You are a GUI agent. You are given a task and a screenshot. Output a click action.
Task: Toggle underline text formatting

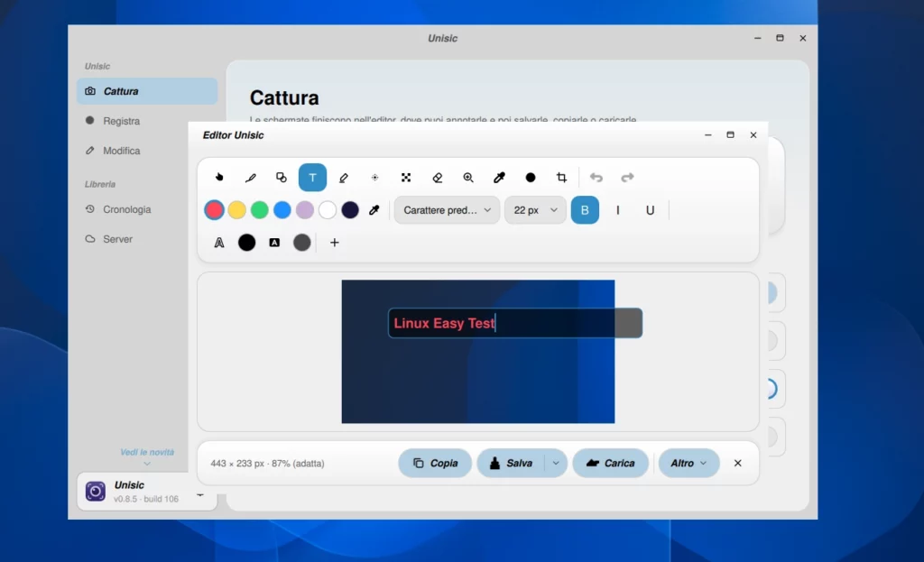(x=650, y=209)
